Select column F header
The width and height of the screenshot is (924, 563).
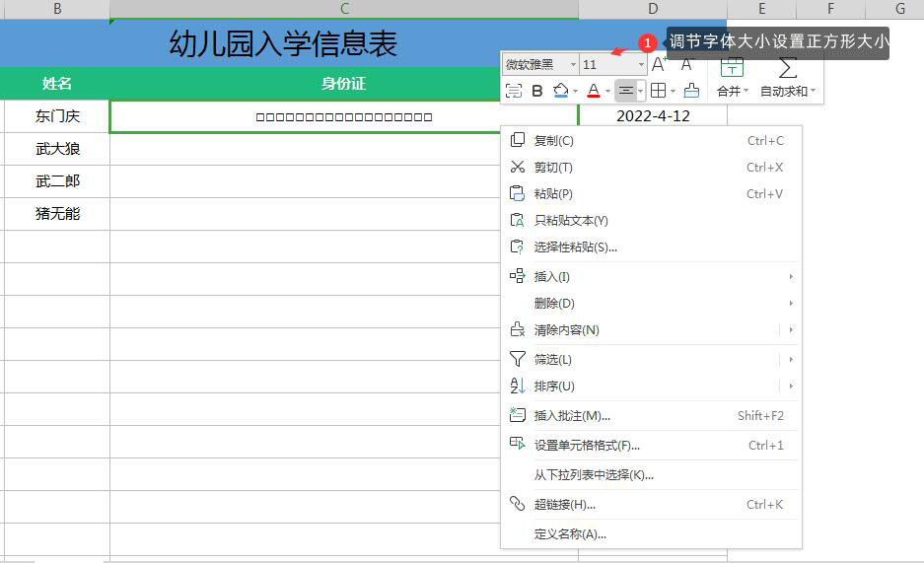click(831, 9)
